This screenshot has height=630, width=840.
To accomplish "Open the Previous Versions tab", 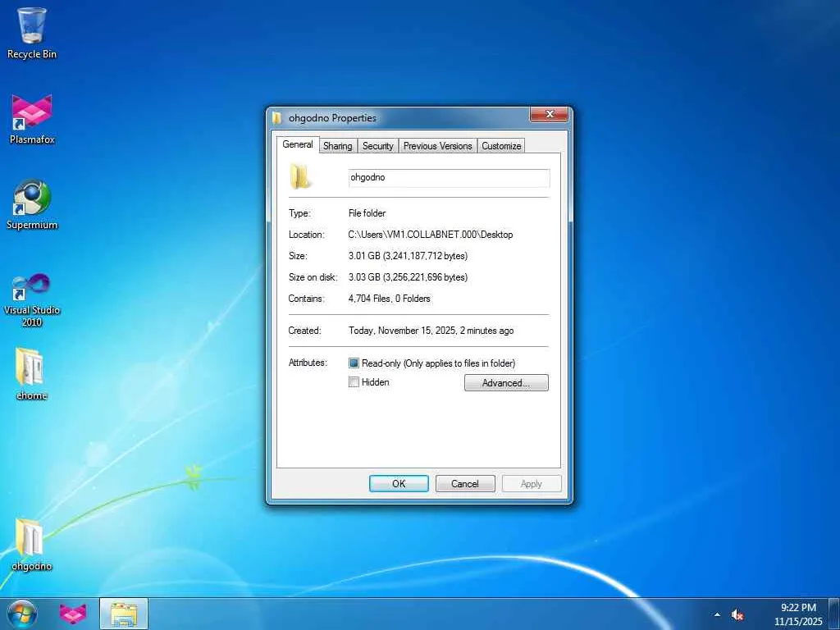I will tap(438, 146).
